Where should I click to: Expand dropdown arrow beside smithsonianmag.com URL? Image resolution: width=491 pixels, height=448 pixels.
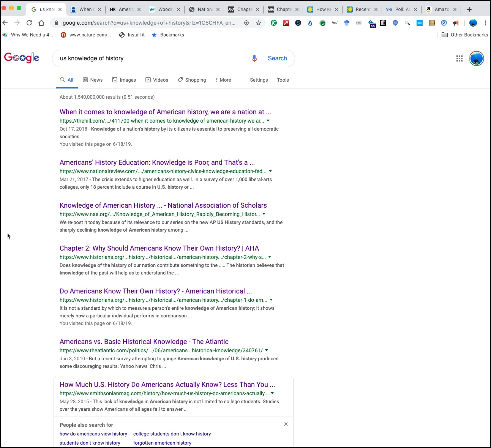click(x=272, y=393)
